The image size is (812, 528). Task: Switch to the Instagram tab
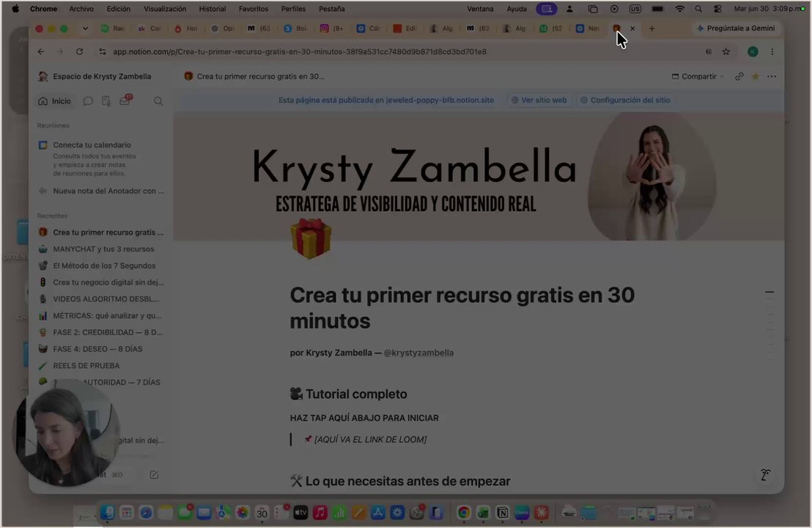coord(331,29)
